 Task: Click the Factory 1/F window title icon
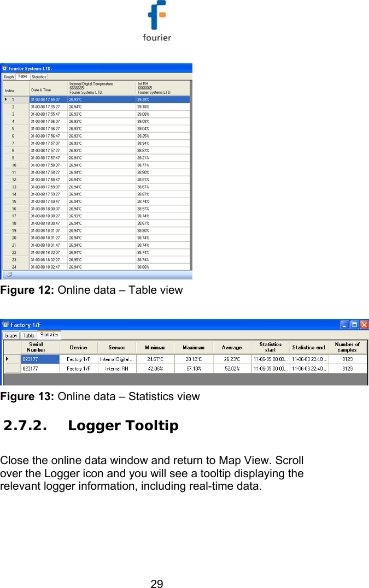(x=5, y=324)
